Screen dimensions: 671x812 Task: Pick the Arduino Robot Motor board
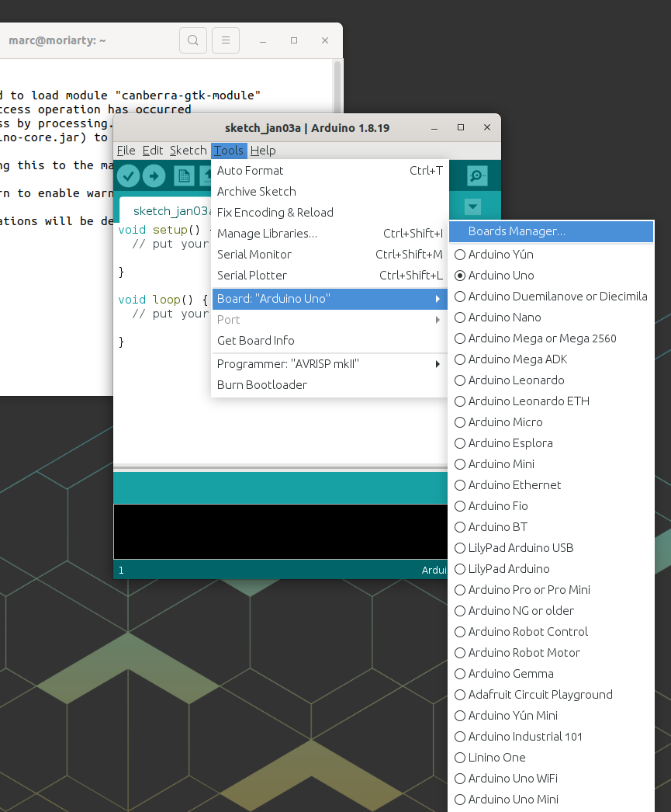pyautogui.click(x=551, y=653)
